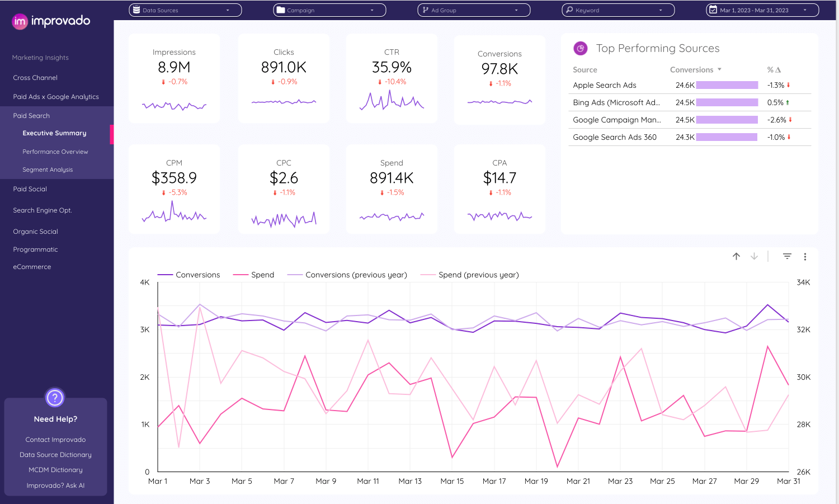Click the filter icon above the line chart
This screenshot has height=504, width=839.
(787, 256)
